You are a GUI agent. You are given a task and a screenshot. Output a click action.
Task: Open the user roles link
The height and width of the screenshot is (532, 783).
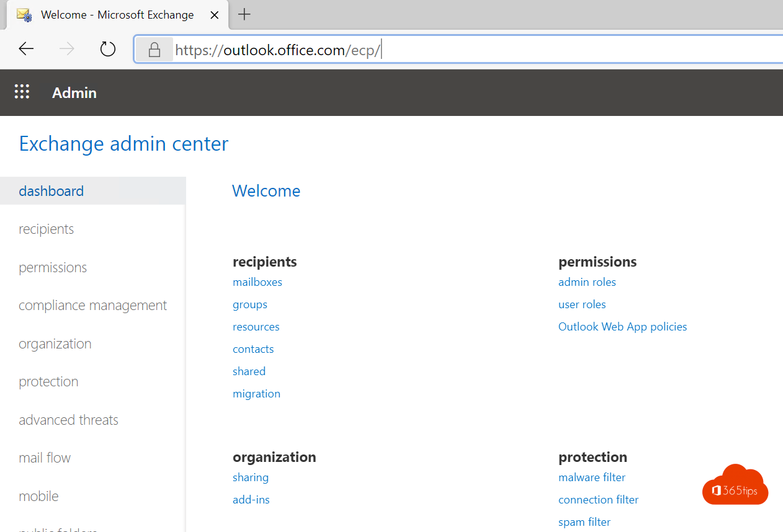click(582, 304)
